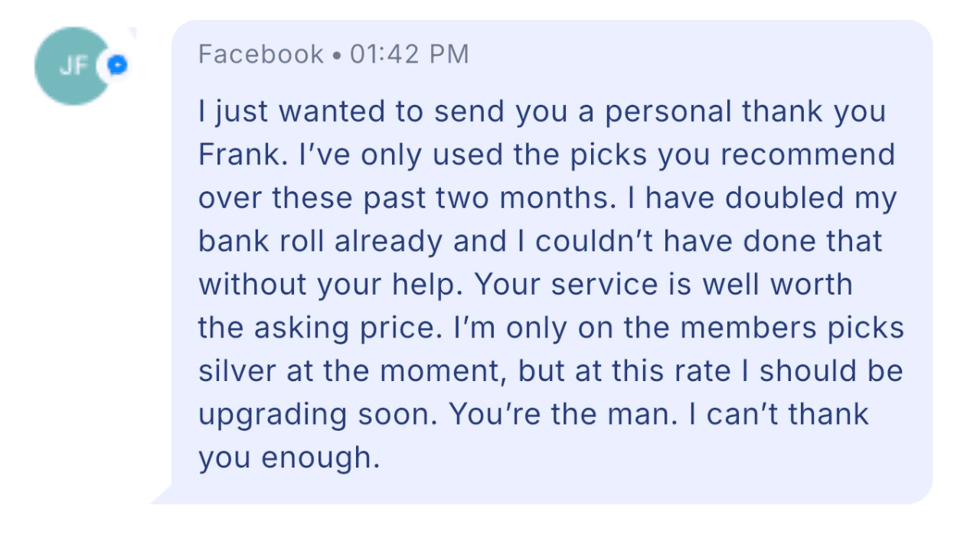Click the word "silver" in the message

237,370
